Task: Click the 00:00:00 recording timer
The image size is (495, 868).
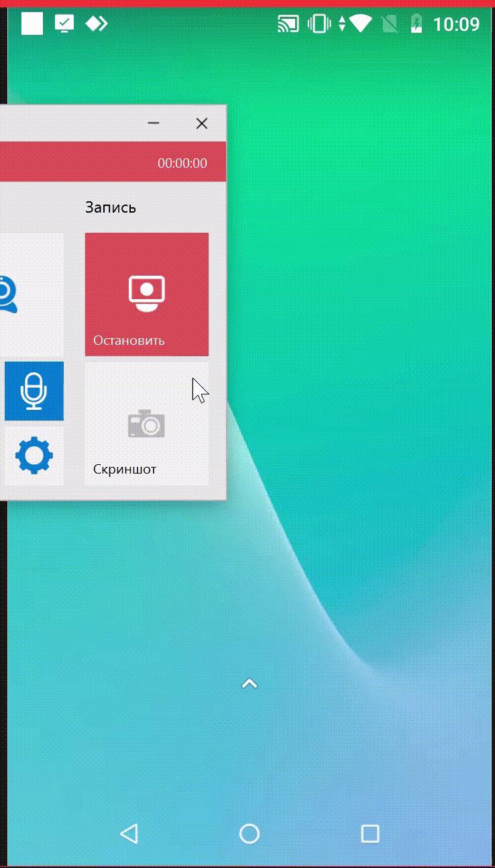Action: 182,163
